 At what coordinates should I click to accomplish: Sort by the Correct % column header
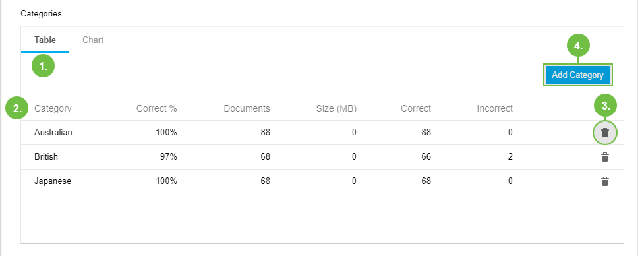point(156,108)
